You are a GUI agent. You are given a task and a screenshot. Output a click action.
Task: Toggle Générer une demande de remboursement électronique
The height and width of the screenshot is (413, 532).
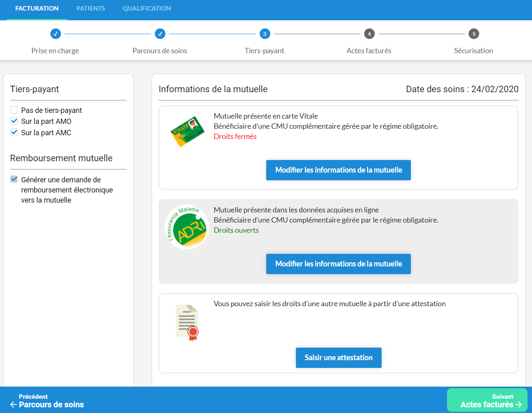(14, 179)
